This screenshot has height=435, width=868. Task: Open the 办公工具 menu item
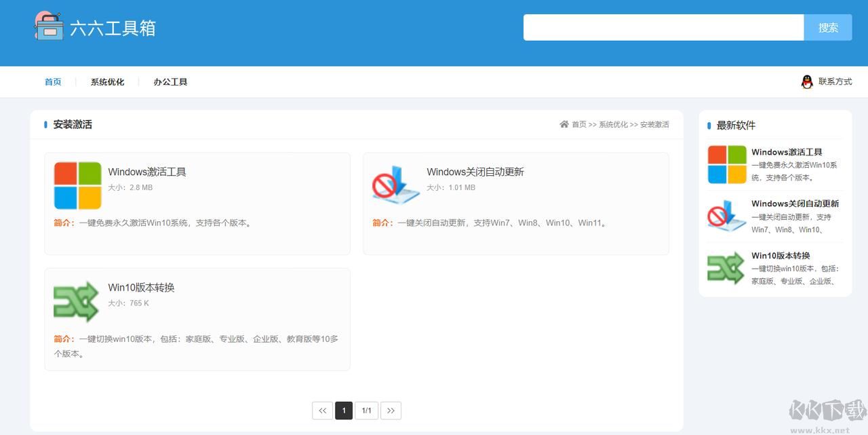tap(170, 81)
